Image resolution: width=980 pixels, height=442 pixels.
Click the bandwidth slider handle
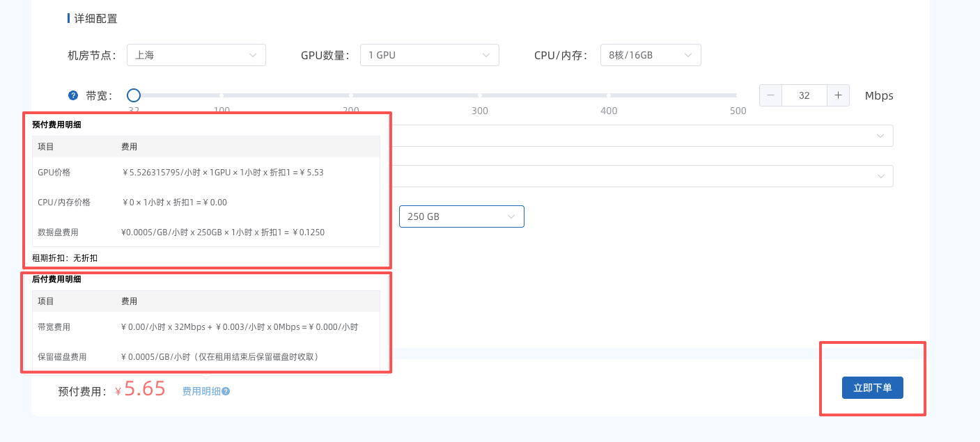pyautogui.click(x=134, y=95)
